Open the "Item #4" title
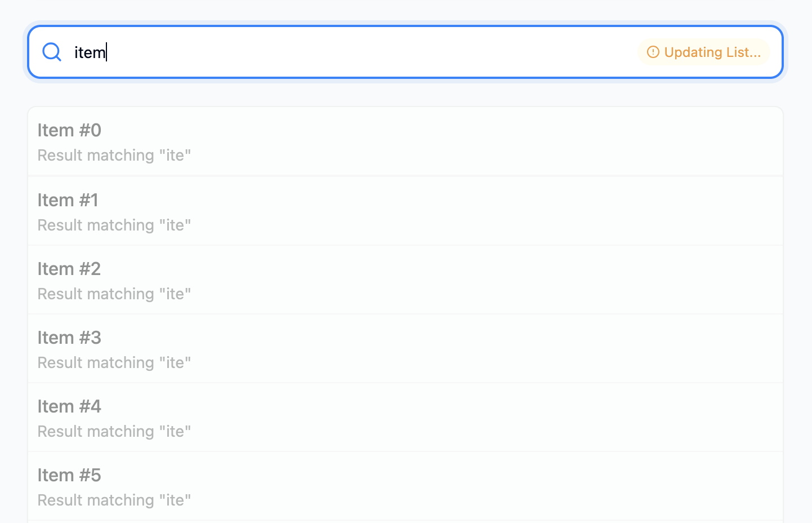The width and height of the screenshot is (812, 523). click(69, 406)
